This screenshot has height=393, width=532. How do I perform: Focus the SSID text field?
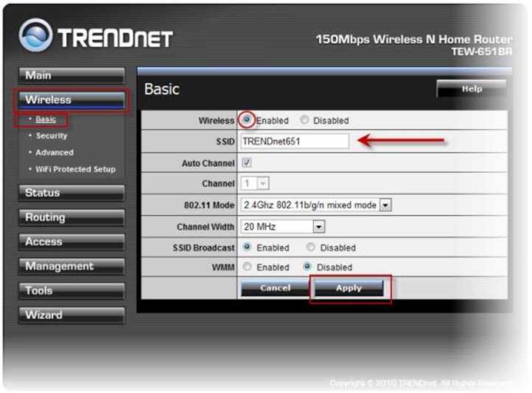(295, 141)
